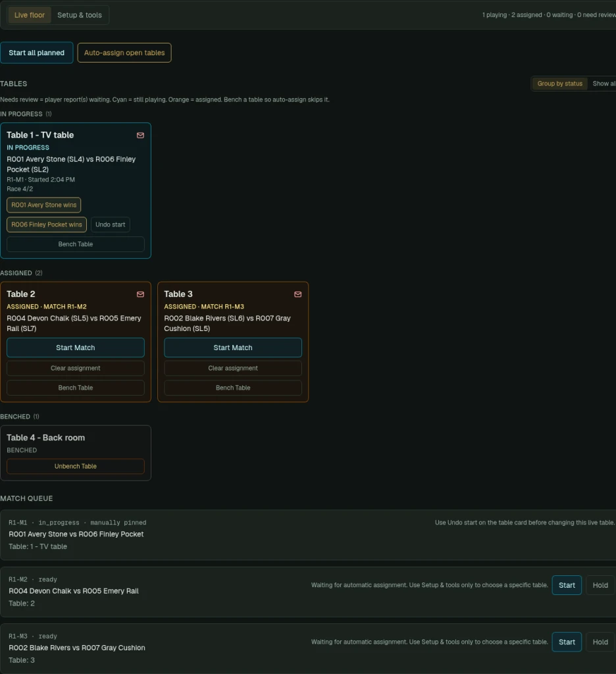Click the ASSIGNED (2) section heading
Viewport: 616px width, 674px height.
click(x=21, y=273)
